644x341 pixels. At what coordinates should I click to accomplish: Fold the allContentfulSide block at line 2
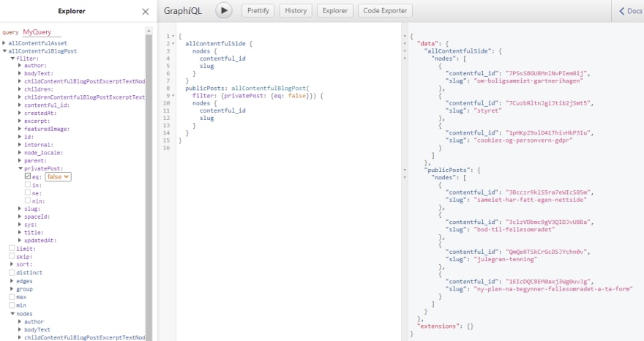tap(173, 44)
